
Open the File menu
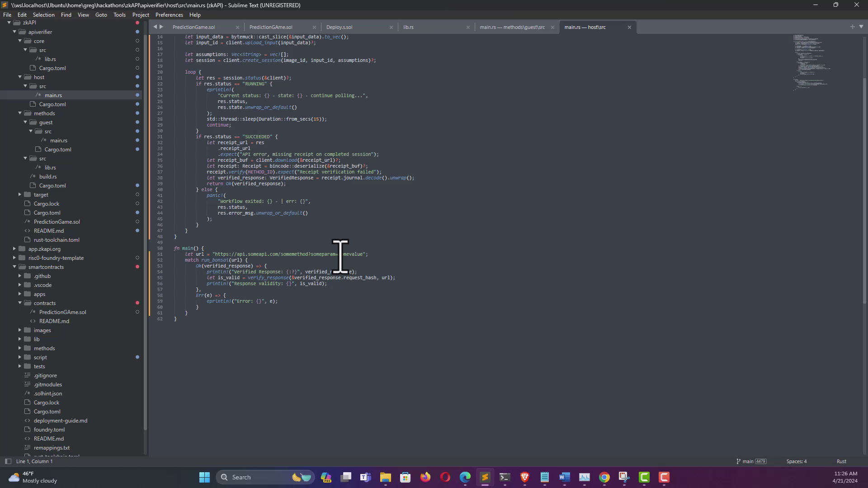click(x=7, y=15)
